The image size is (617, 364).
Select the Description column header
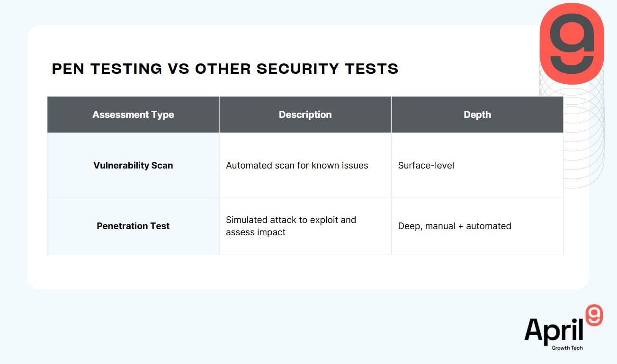click(305, 115)
